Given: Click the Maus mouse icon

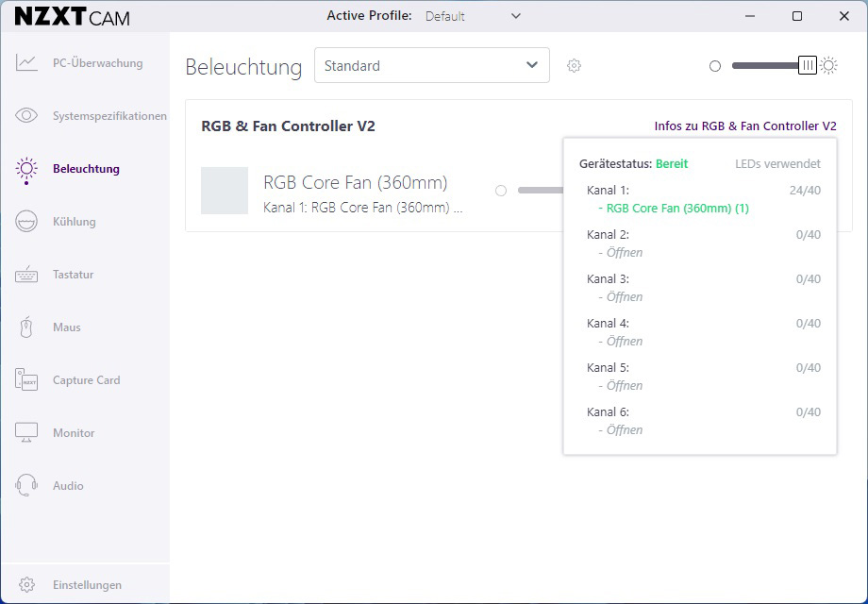Looking at the screenshot, I should coord(26,327).
